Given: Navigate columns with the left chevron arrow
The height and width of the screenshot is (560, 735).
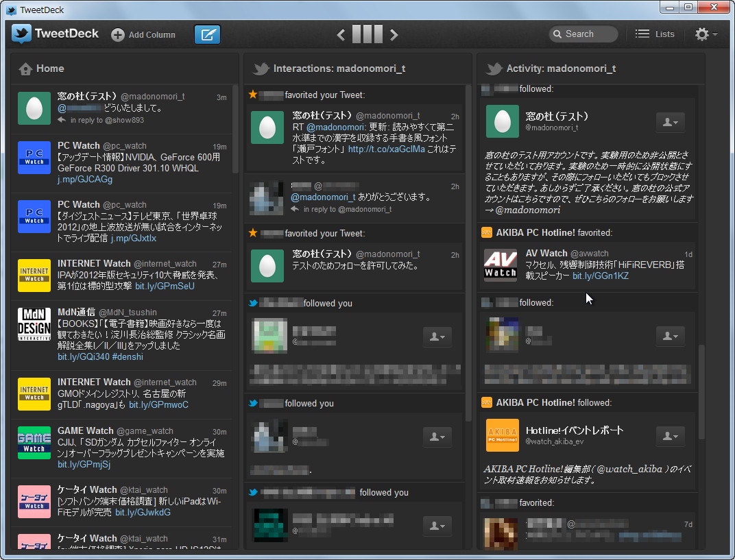Looking at the screenshot, I should click(341, 34).
